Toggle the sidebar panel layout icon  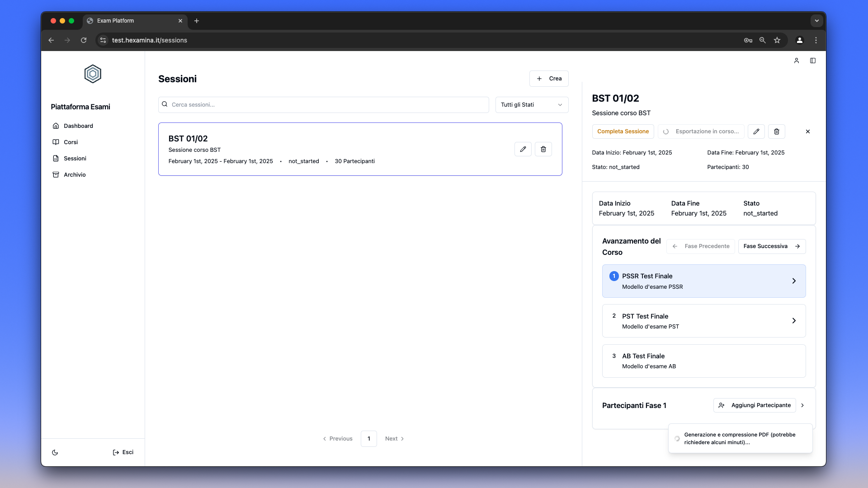813,61
